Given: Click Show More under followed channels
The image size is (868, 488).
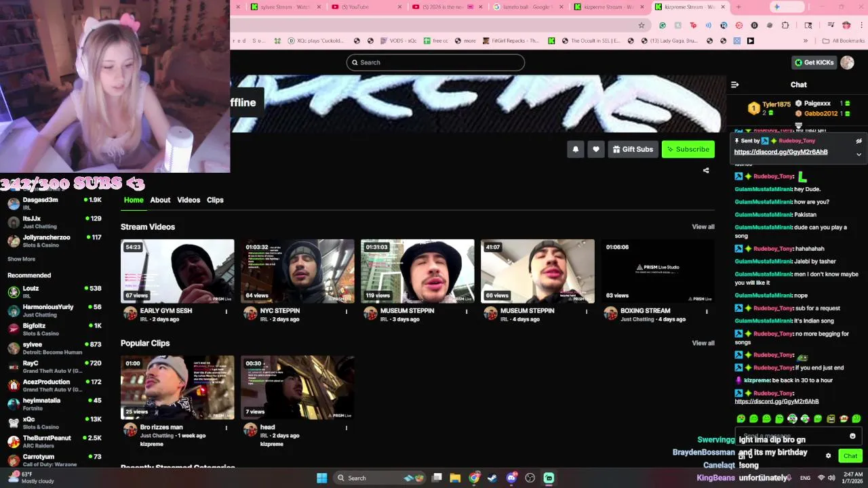Looking at the screenshot, I should point(21,259).
